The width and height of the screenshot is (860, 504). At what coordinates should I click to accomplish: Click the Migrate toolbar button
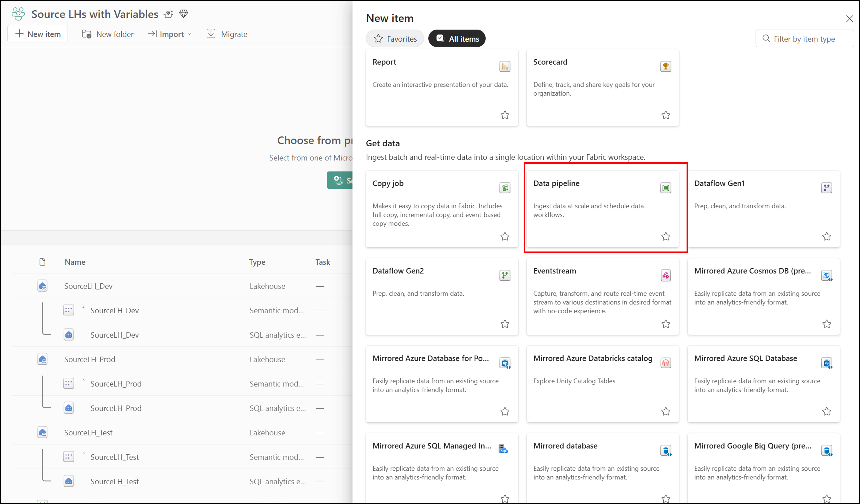click(227, 34)
